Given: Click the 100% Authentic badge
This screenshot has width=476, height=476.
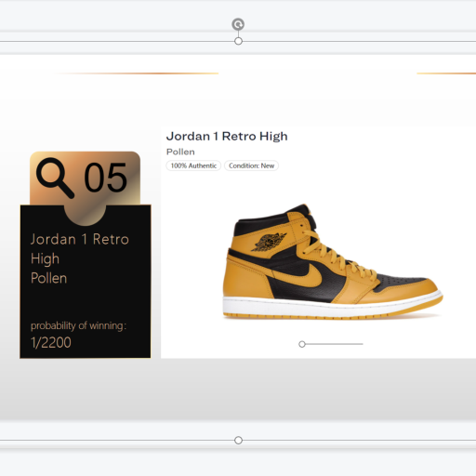Looking at the screenshot, I should pyautogui.click(x=193, y=165).
